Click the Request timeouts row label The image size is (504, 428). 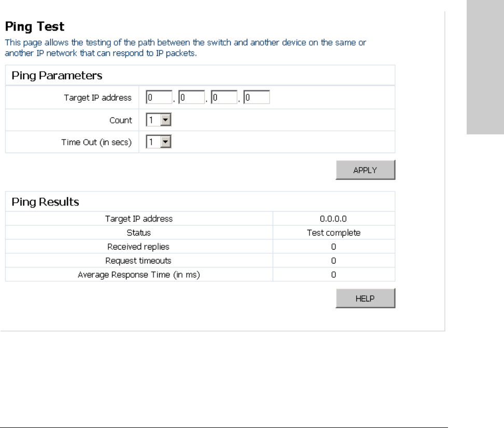(138, 260)
